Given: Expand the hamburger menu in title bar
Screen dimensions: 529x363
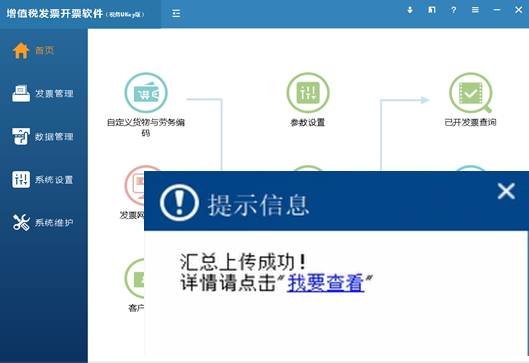Looking at the screenshot, I should click(475, 10).
